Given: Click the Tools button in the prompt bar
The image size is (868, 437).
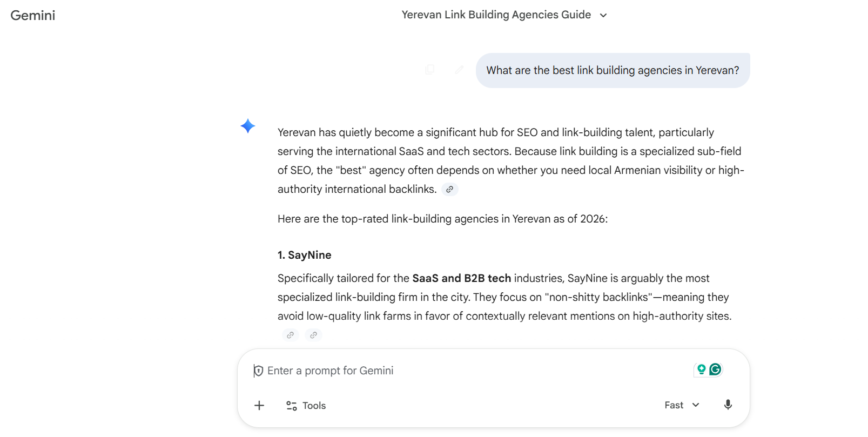Looking at the screenshot, I should (x=305, y=405).
